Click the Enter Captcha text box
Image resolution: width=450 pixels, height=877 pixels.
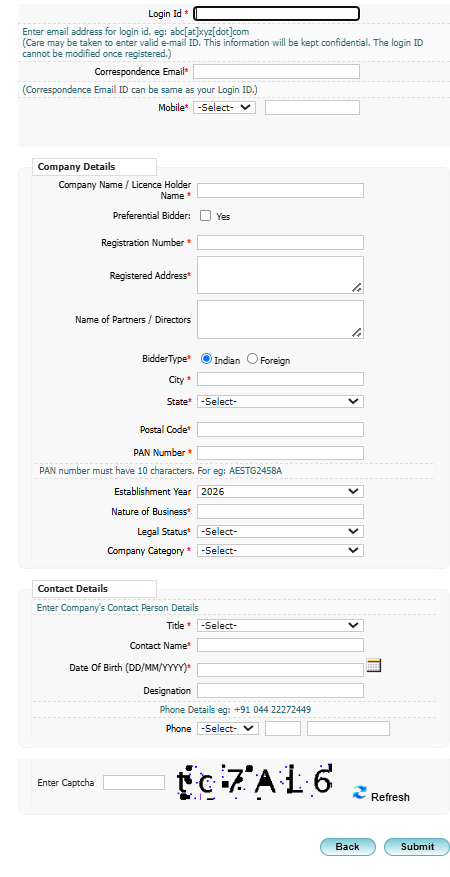(x=134, y=782)
